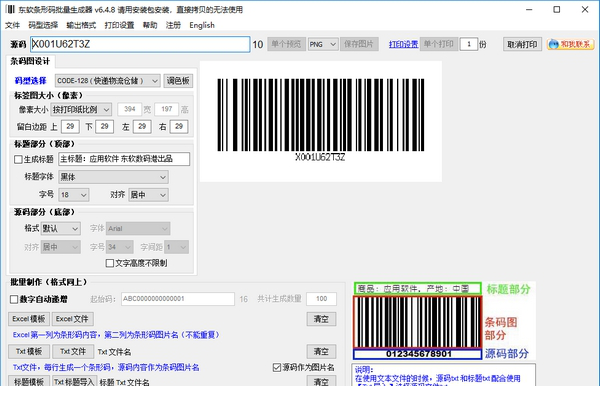Open the 调色板 color palette

click(178, 81)
